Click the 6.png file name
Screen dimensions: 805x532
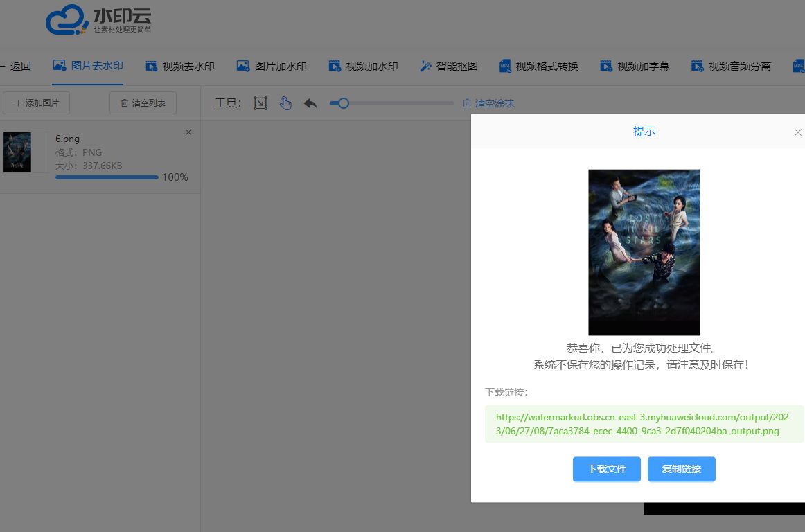tap(67, 139)
